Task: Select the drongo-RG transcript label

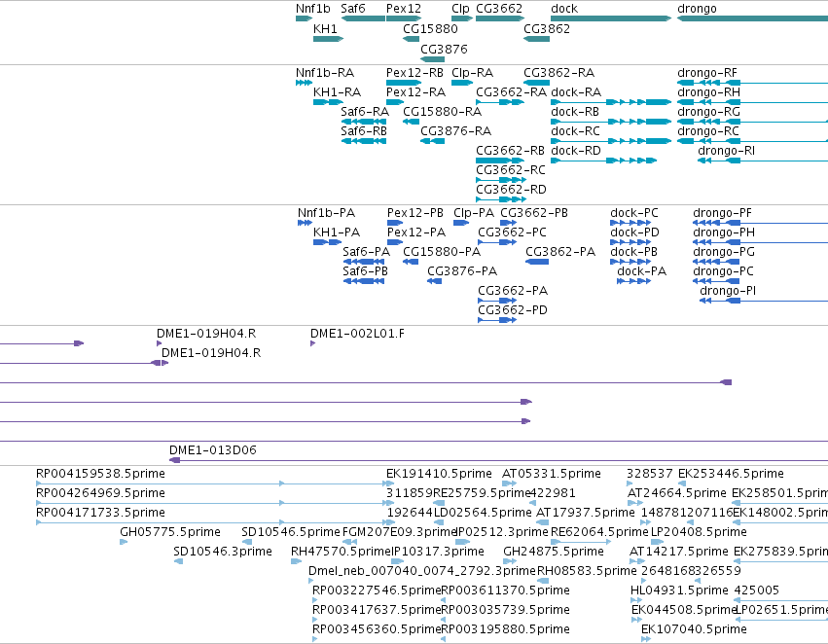Action: [708, 111]
